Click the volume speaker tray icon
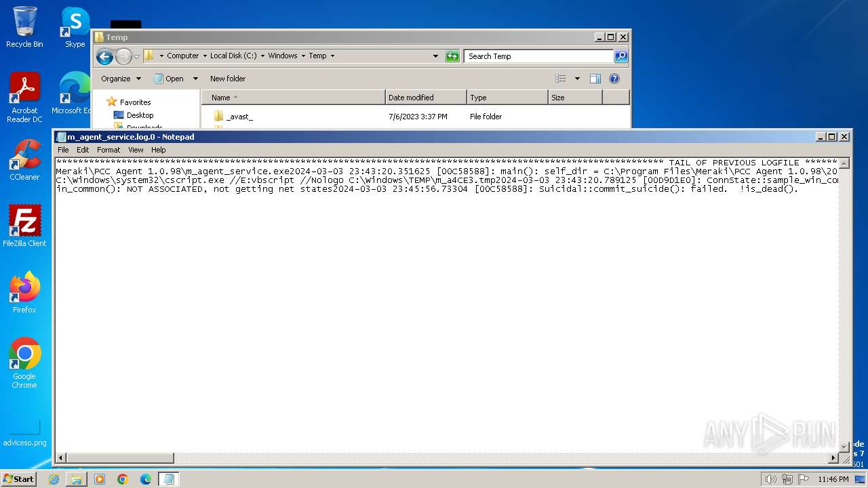 click(x=770, y=479)
